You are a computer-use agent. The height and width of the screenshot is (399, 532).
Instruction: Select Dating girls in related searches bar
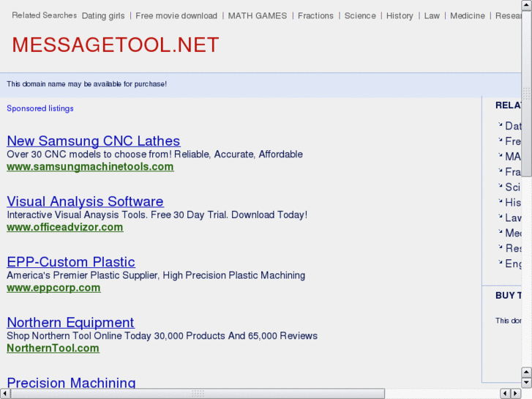[x=103, y=15]
